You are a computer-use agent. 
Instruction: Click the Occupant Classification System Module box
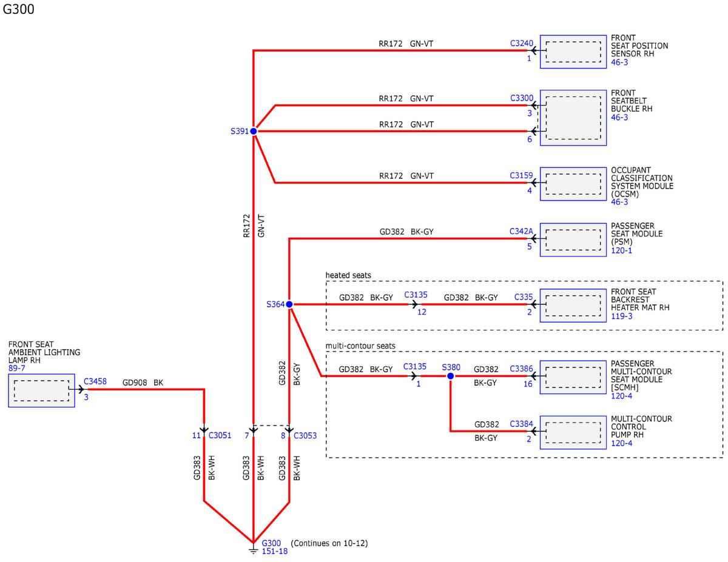click(573, 184)
